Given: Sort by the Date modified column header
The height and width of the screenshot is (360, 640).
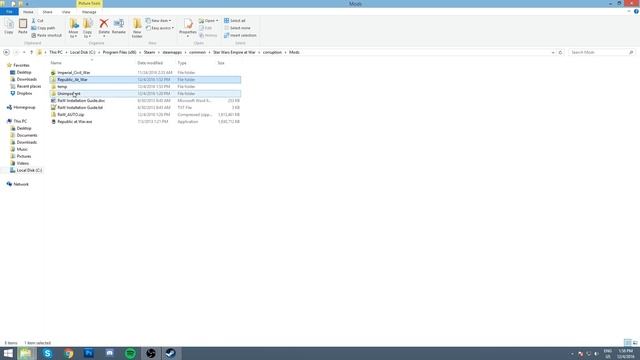Looking at the screenshot, I should click(150, 63).
